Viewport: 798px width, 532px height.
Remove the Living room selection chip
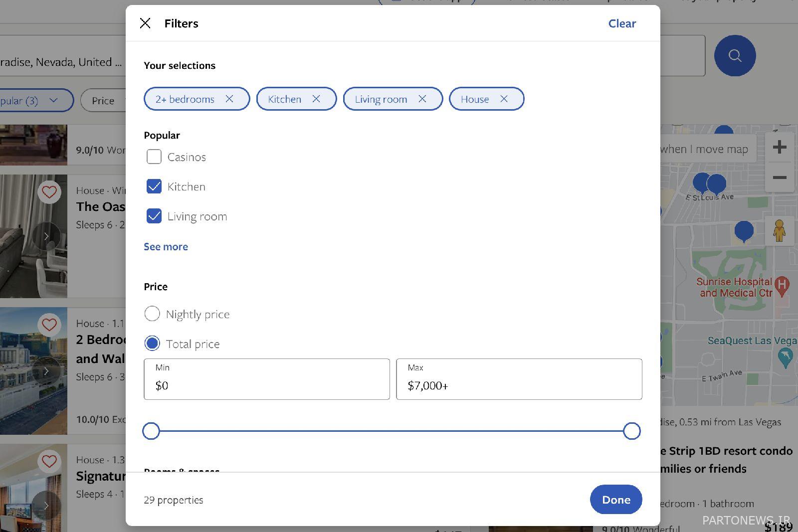point(422,99)
